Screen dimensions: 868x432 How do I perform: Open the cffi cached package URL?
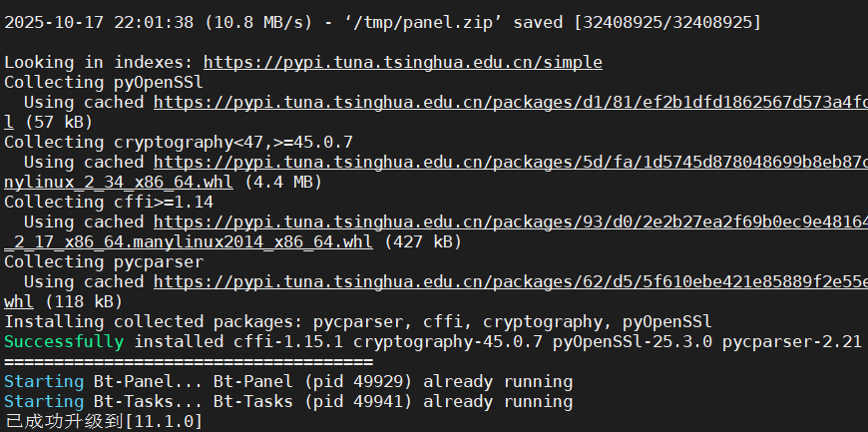pos(509,221)
